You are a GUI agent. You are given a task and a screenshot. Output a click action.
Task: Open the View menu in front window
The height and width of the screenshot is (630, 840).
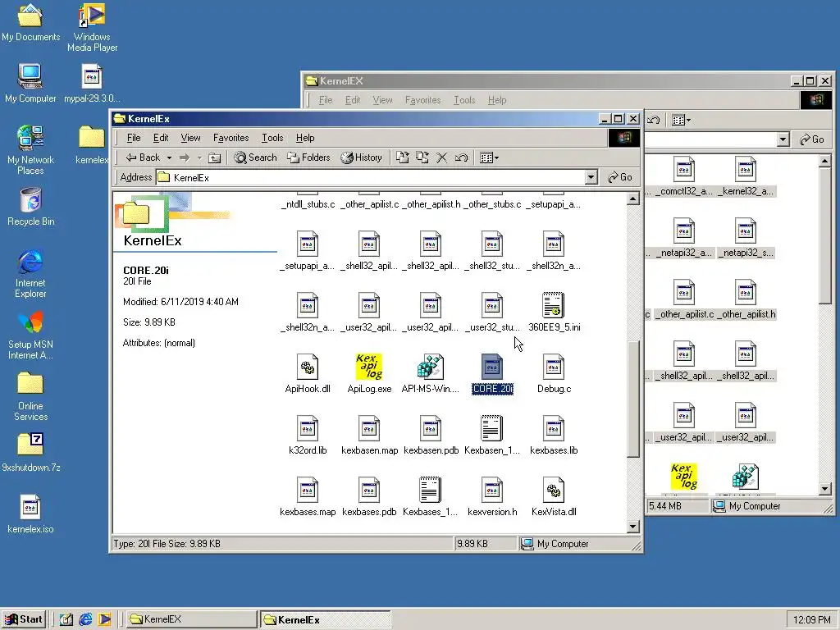pyautogui.click(x=190, y=138)
